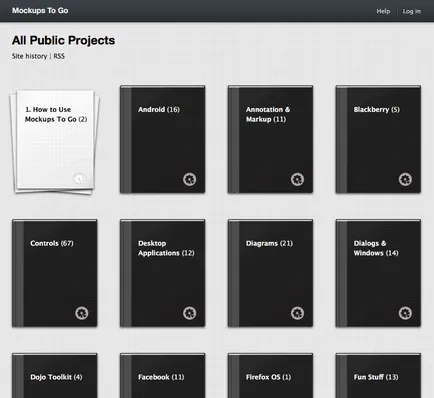The height and width of the screenshot is (398, 434).
Task: Open the Annotation & Markup (11) project title
Action: coord(268,114)
